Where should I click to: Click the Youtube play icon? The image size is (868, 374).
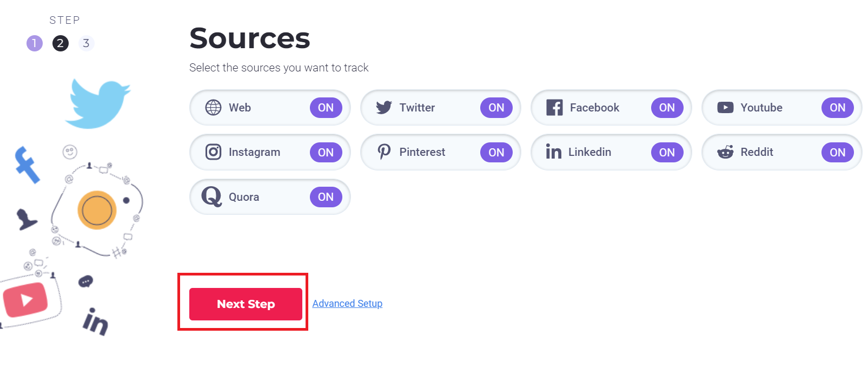click(x=725, y=108)
